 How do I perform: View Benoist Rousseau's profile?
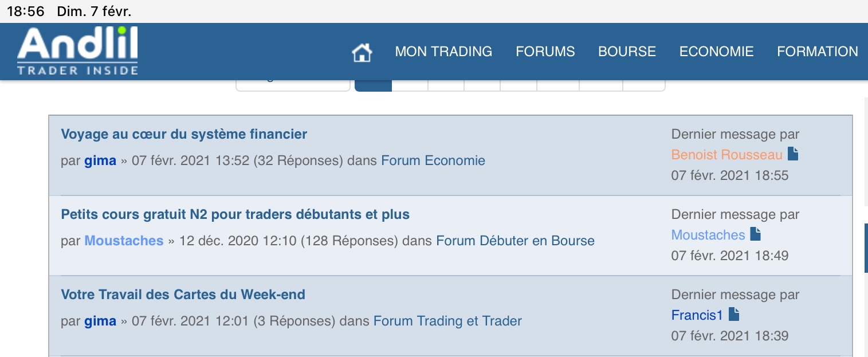(x=726, y=155)
